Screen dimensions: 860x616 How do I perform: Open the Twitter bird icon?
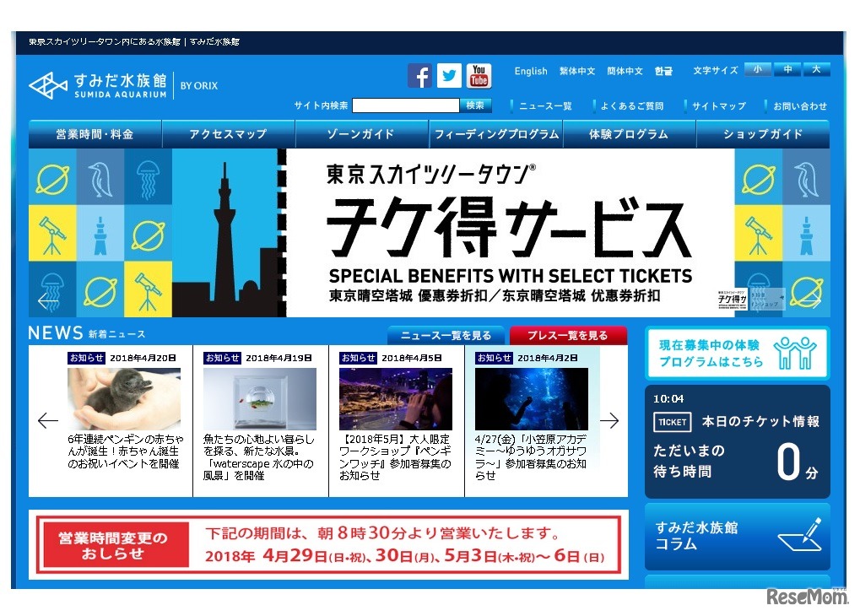(x=449, y=76)
